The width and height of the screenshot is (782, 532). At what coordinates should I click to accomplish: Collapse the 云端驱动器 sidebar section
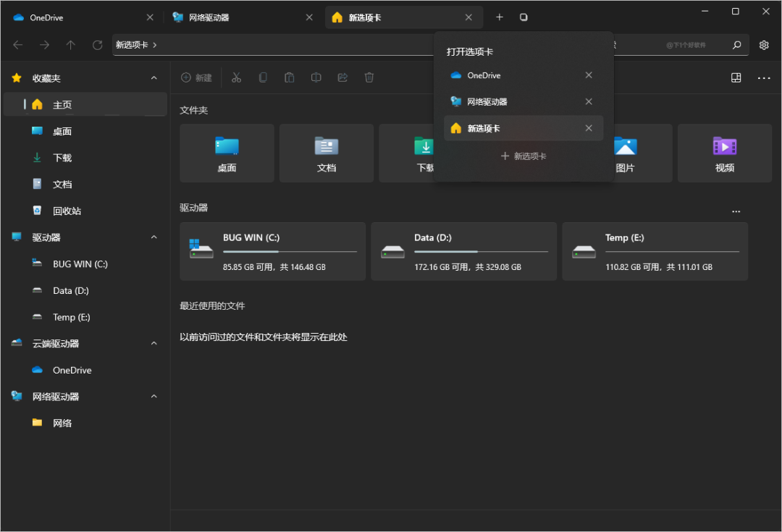click(154, 344)
